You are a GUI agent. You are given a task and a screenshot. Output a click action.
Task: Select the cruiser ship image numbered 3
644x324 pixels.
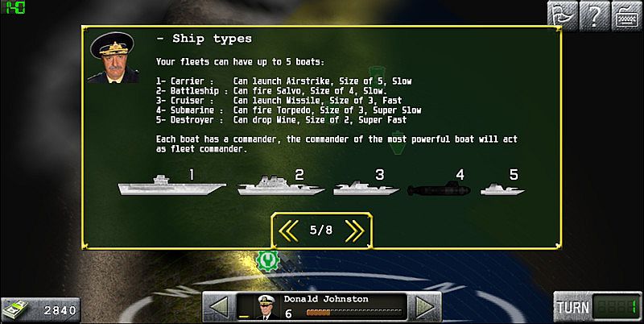pos(366,188)
